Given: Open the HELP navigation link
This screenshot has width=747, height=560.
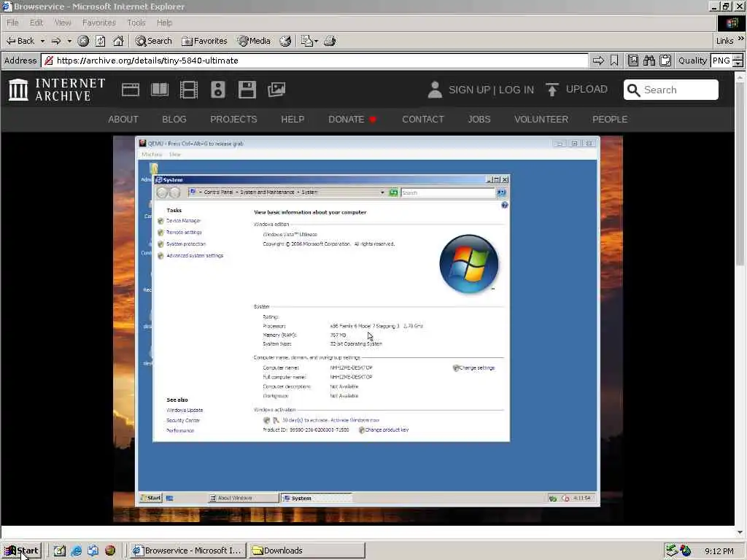Looking at the screenshot, I should [x=293, y=119].
